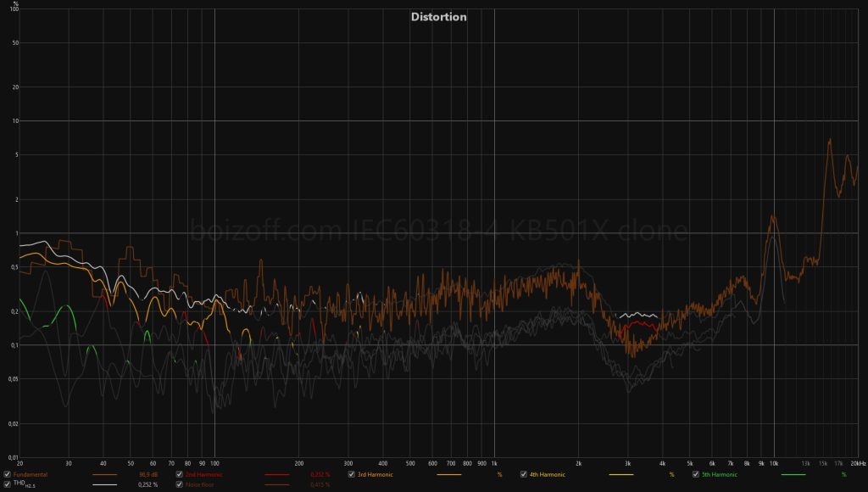The height and width of the screenshot is (492, 868).
Task: Click the Noise floor 0,415 % value
Action: tap(320, 485)
